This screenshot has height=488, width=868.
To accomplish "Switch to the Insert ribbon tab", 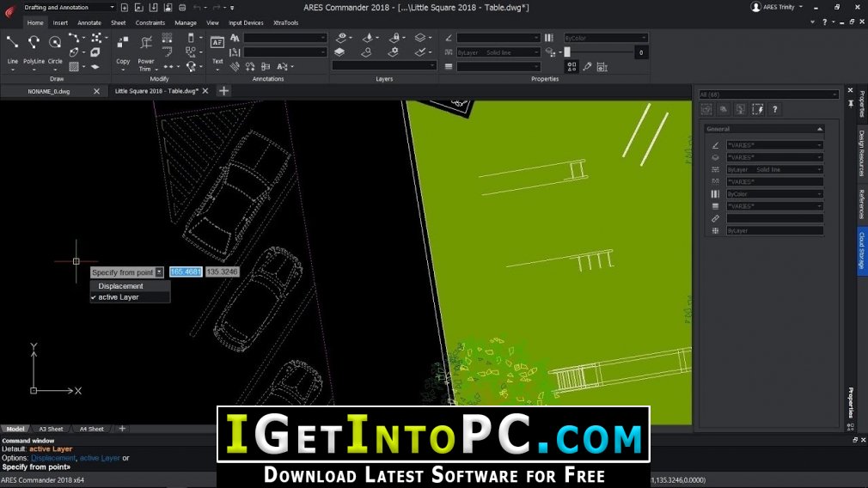I will 60,22.
